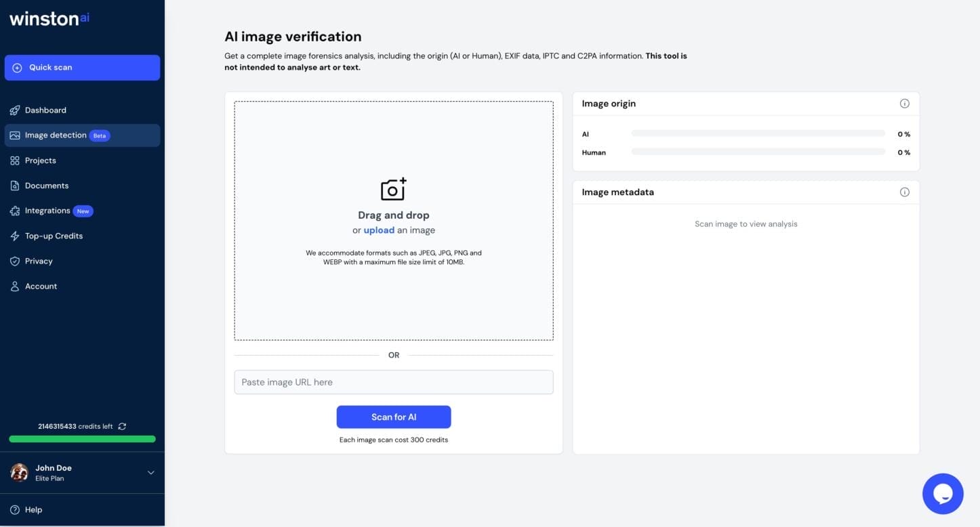Refresh the remaining credits counter
The image size is (980, 527).
[122, 426]
